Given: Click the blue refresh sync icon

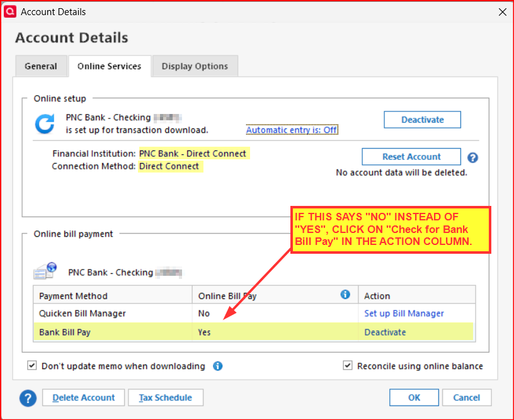Looking at the screenshot, I should 45,124.
